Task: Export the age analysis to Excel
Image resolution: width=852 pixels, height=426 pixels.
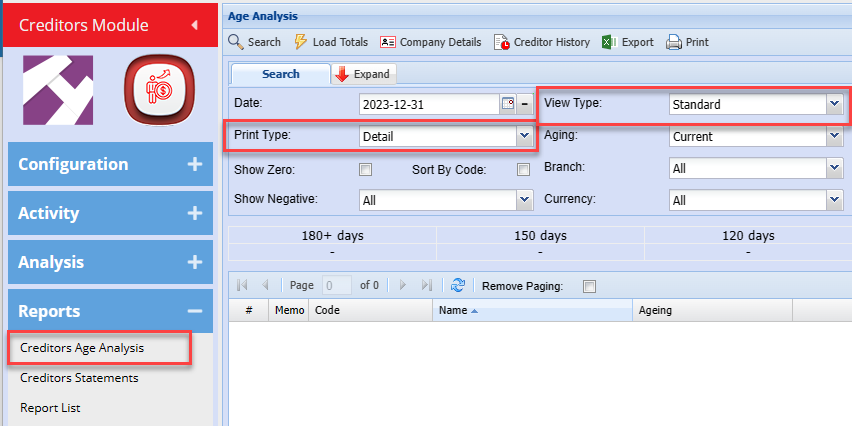Action: tap(609, 42)
